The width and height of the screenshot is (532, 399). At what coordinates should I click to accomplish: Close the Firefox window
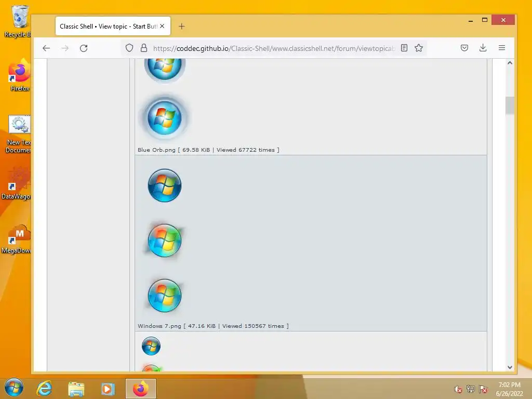point(503,20)
